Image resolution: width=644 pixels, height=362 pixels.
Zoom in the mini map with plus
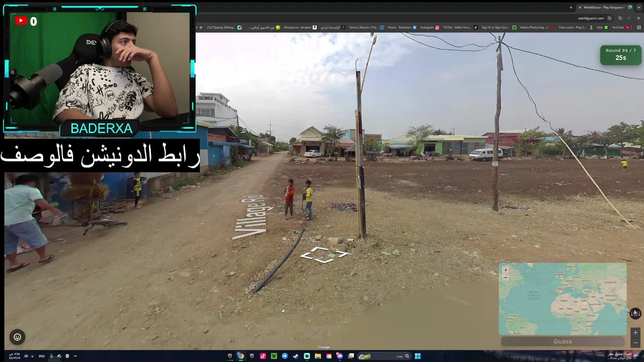(506, 269)
